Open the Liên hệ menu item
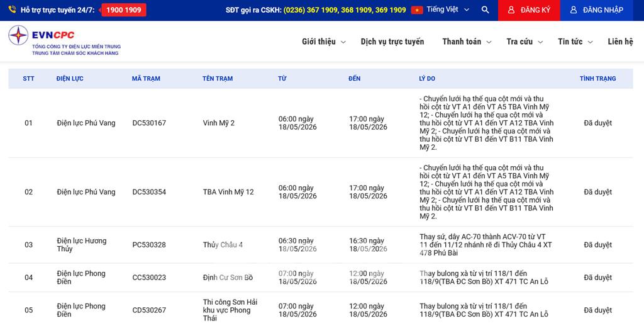Viewport: 644px width, 328px height. click(620, 42)
